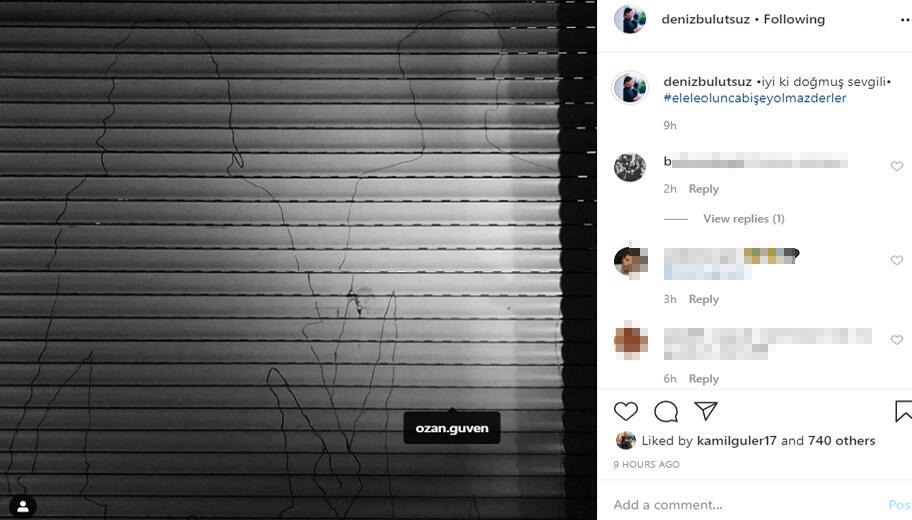Reply to the comment posted 6h ago
Viewport: 912px width, 520px height.
pyautogui.click(x=703, y=379)
